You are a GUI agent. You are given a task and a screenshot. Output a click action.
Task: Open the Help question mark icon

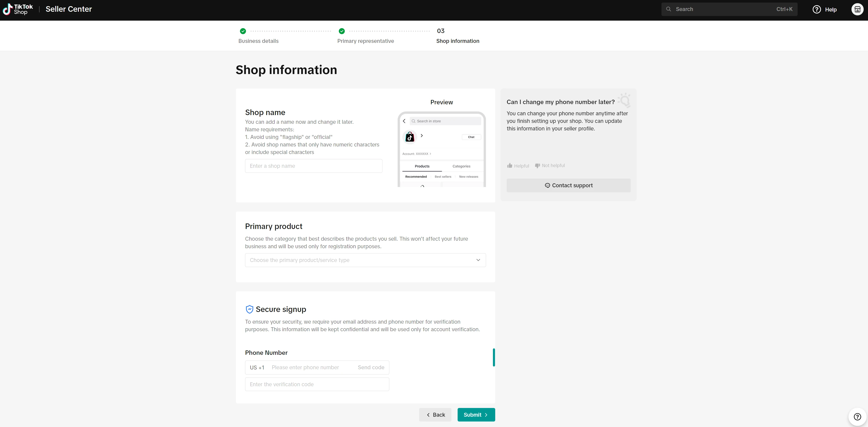[816, 9]
